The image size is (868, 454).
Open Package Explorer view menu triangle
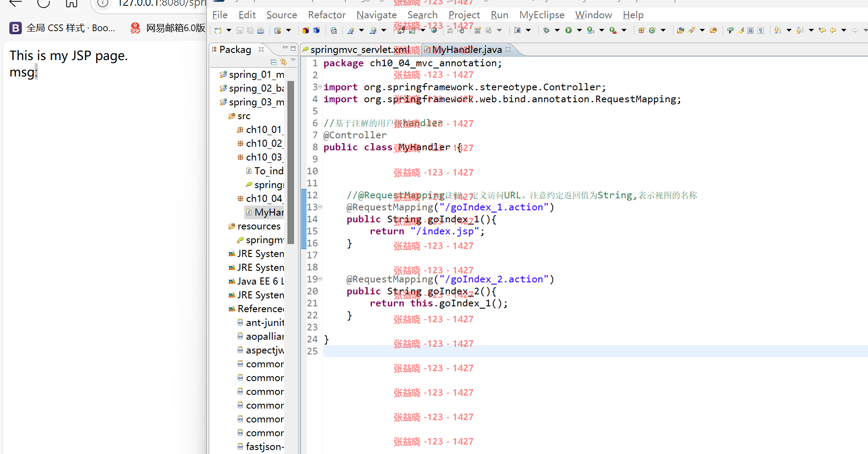click(x=293, y=60)
